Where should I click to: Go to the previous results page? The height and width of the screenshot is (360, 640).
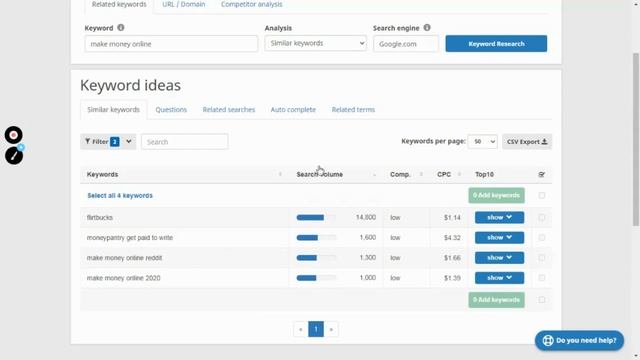coord(301,329)
